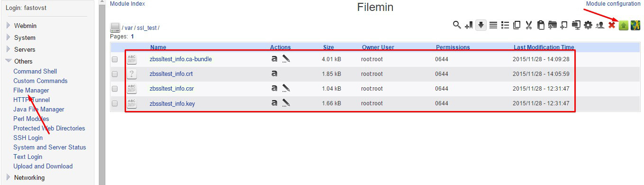Rename zbssltest_info.key via its 'a' icon

coord(274,103)
